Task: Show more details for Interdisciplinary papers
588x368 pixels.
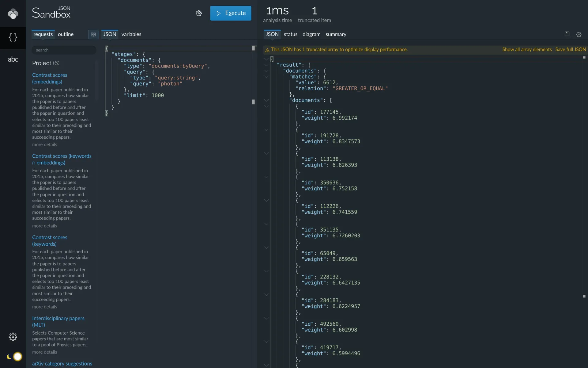Action: tap(44, 352)
